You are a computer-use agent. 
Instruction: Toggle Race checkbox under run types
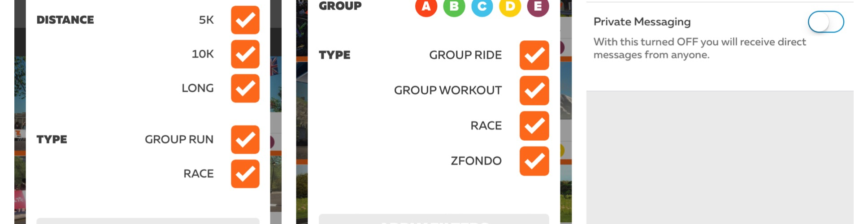(245, 174)
